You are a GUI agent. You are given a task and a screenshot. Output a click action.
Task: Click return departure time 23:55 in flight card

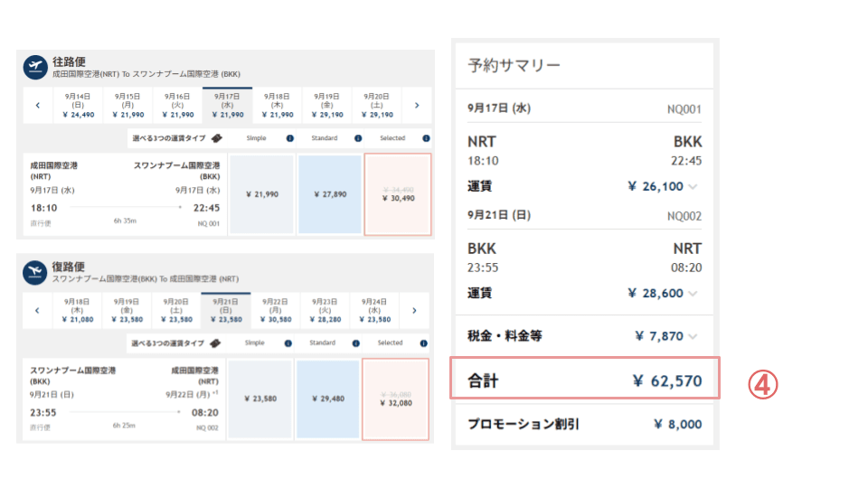coord(43,413)
